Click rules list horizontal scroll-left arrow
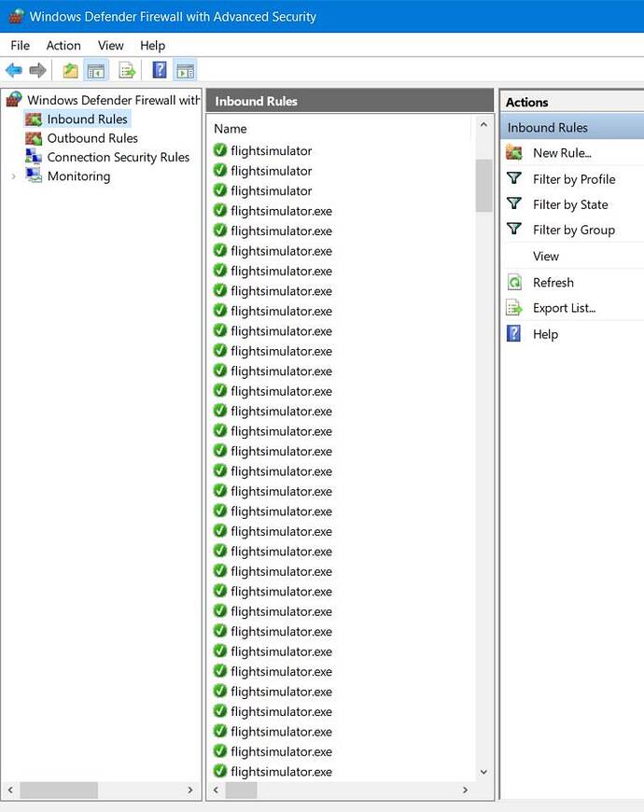The width and height of the screenshot is (644, 812). [216, 790]
